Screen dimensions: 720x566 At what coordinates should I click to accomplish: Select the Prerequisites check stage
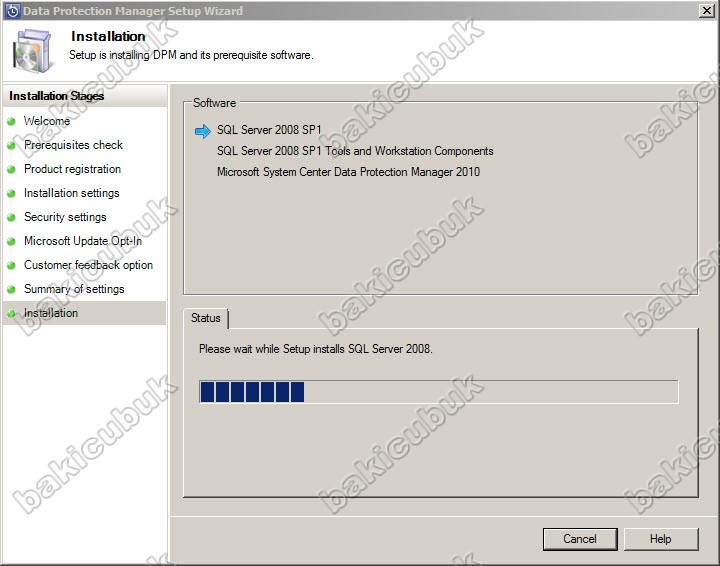[x=73, y=145]
